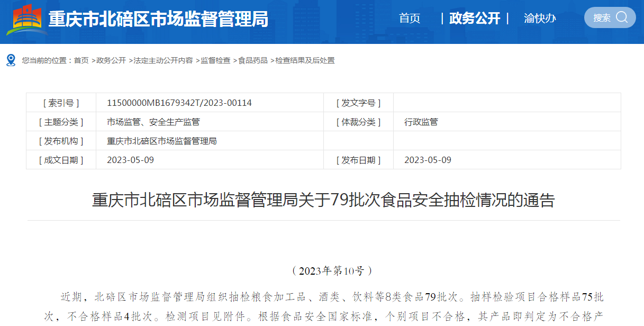
Task: Go to 监督检查 breadcrumb link
Action: click(x=215, y=61)
